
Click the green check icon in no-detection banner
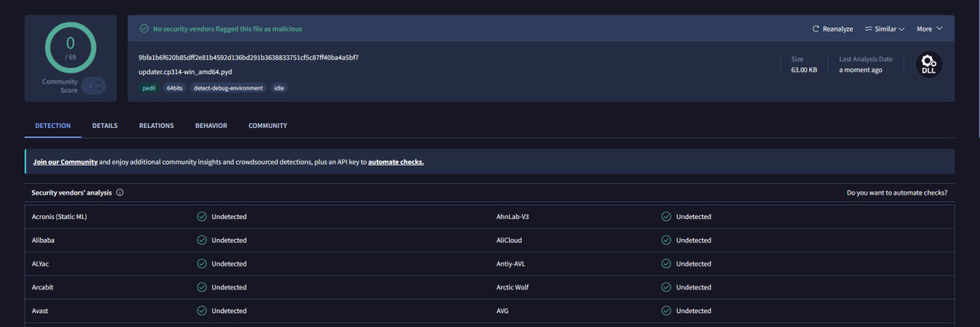(144, 28)
